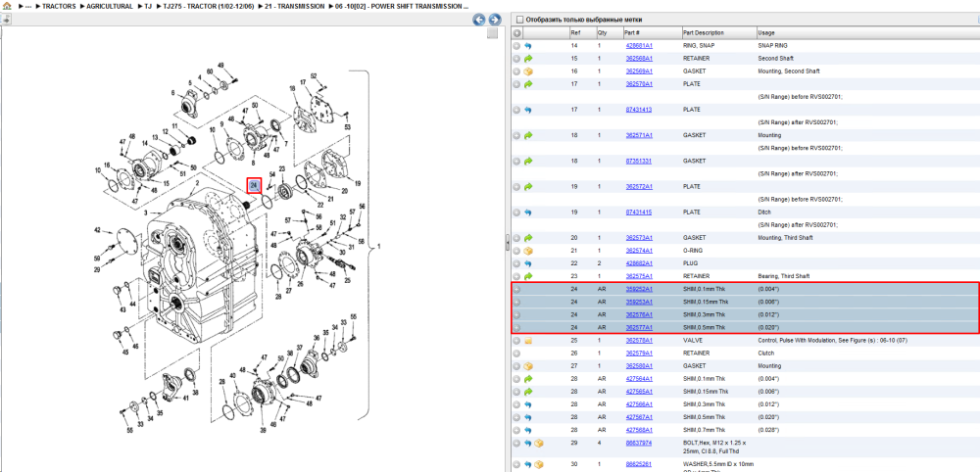This screenshot has width=980, height=472.
Task: Click green arrow icon for part 362571A1
Action: (x=527, y=135)
